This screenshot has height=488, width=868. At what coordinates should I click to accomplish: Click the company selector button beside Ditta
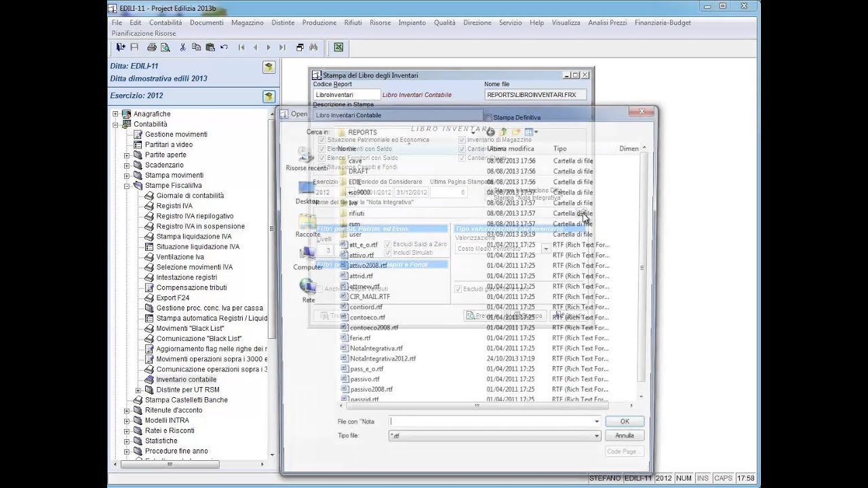[269, 67]
